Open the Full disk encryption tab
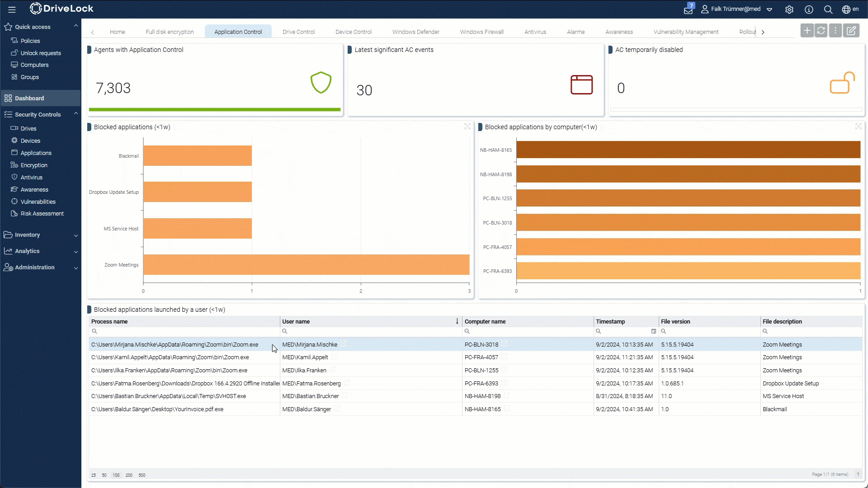 pyautogui.click(x=170, y=32)
